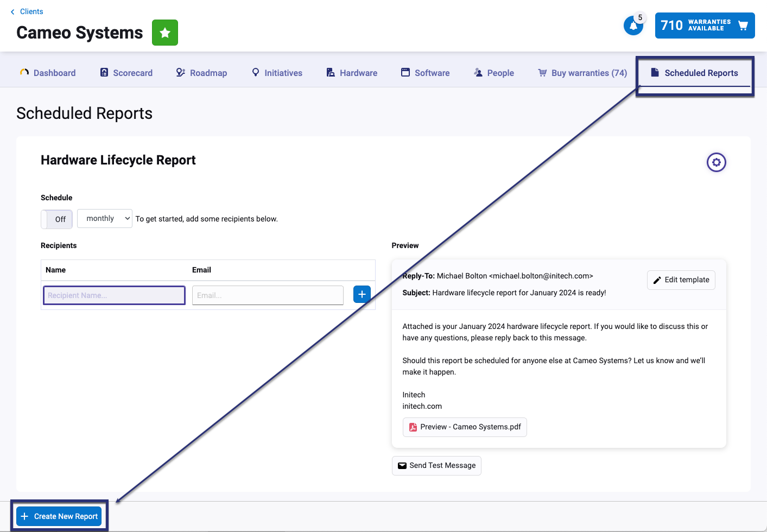Screen dimensions: 767x532
Task: Click the envelope icon on Send Test Message
Action: point(402,465)
